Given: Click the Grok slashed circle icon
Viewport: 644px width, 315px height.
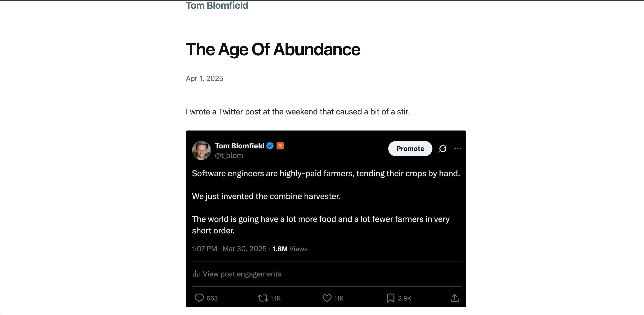Looking at the screenshot, I should click(x=443, y=149).
